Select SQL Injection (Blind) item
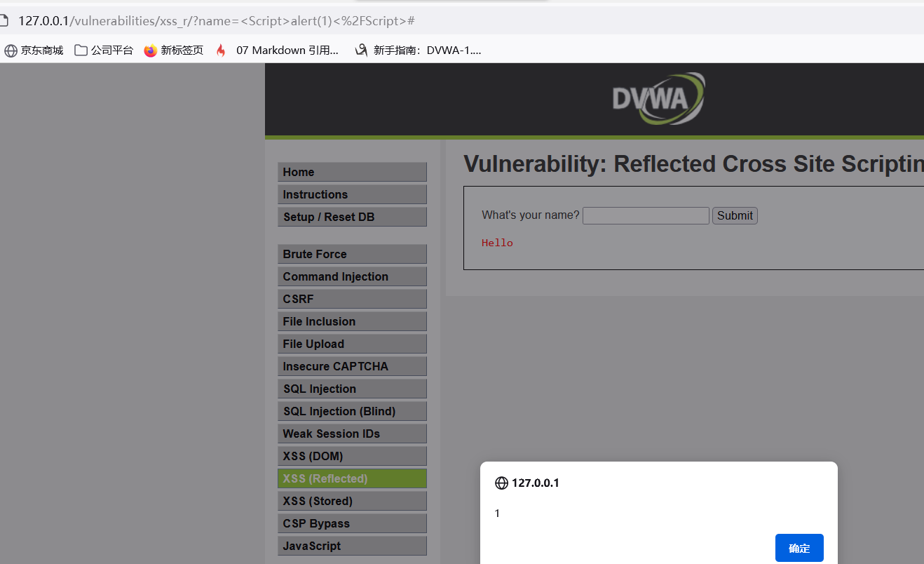The height and width of the screenshot is (564, 924). click(x=352, y=411)
